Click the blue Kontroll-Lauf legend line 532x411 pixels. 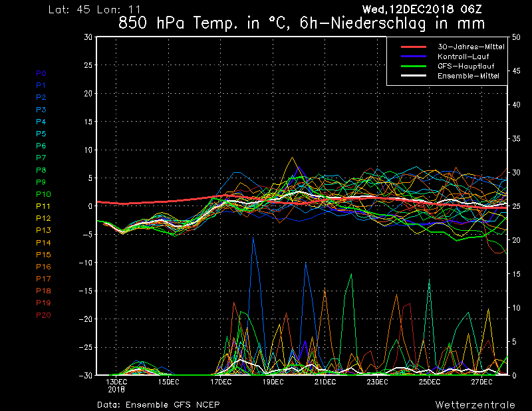[x=414, y=57]
